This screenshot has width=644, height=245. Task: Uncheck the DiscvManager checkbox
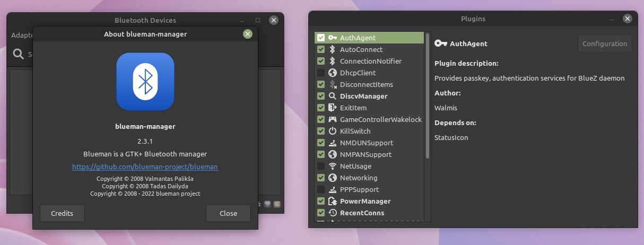pyautogui.click(x=321, y=96)
